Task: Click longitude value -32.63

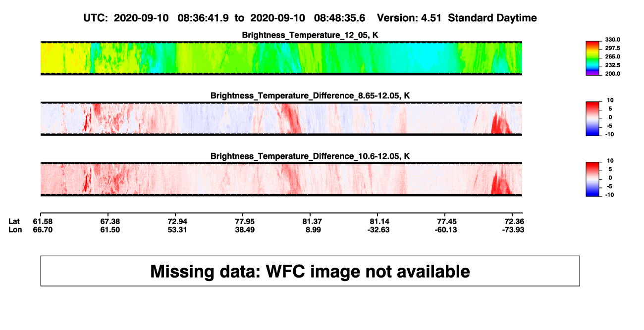Action: 379,230
